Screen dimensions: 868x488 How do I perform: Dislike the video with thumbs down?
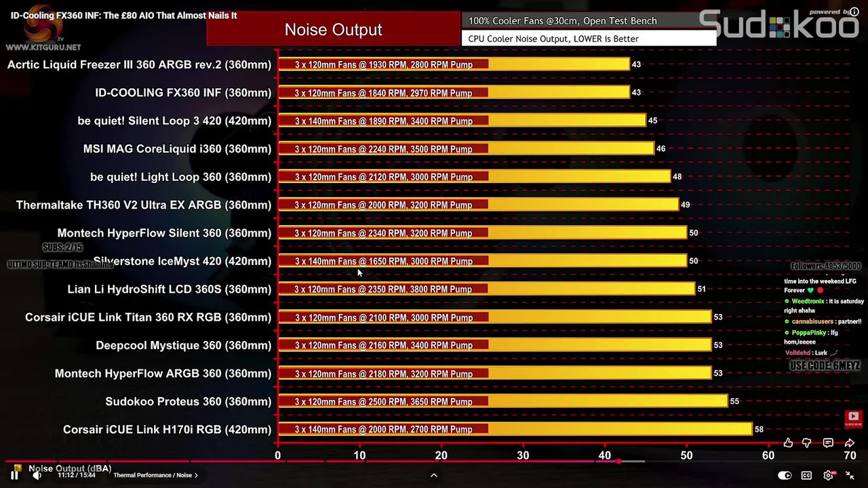point(807,443)
